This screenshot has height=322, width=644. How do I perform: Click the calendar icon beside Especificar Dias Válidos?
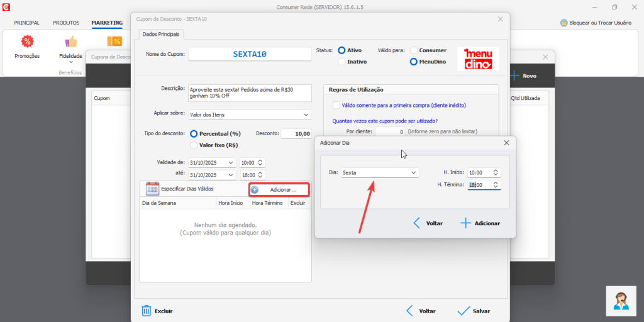pyautogui.click(x=152, y=189)
